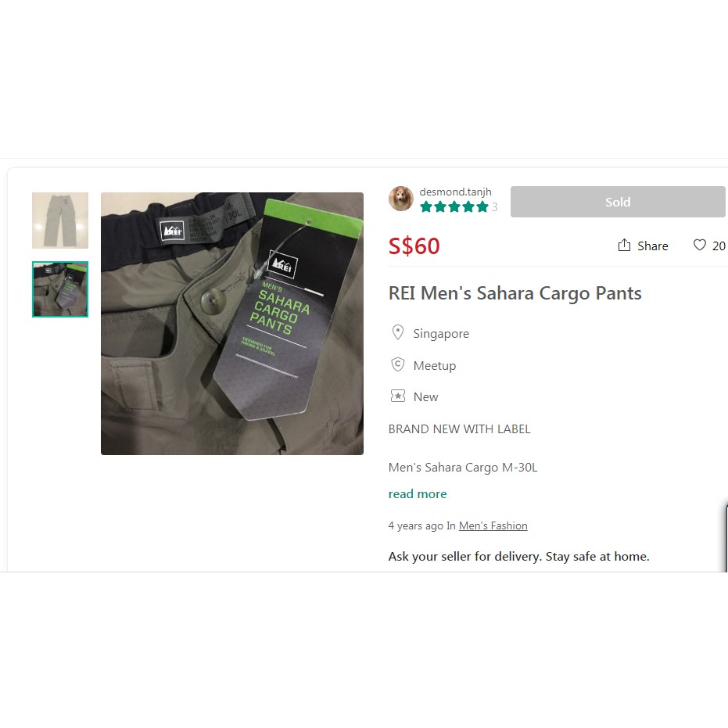Viewport: 728px width, 728px height.
Task: Click the share icon
Action: point(624,246)
